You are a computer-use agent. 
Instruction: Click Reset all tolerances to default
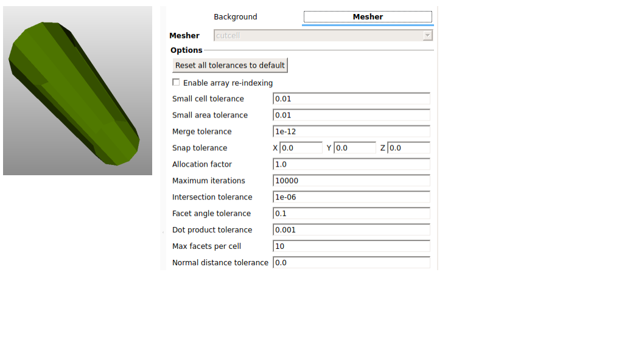[x=229, y=65]
